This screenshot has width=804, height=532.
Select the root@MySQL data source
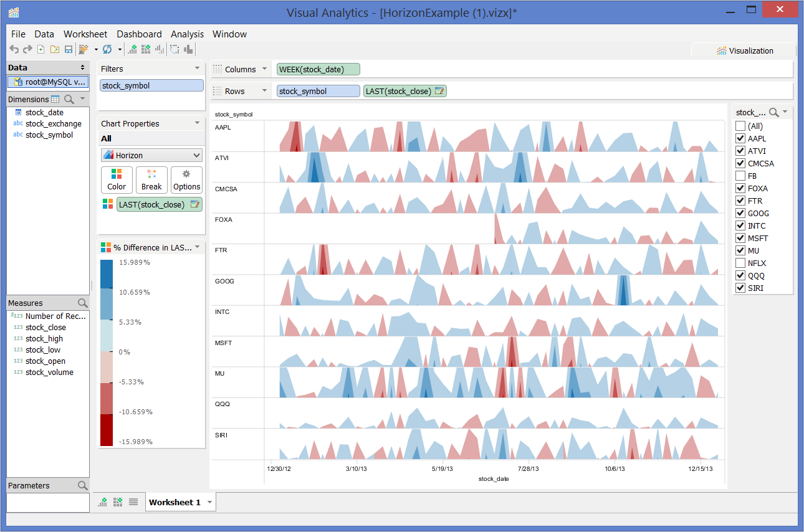tap(48, 82)
